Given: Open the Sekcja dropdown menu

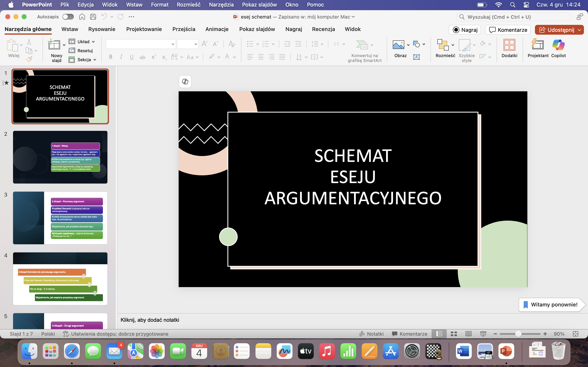Looking at the screenshot, I should pyautogui.click(x=95, y=60).
